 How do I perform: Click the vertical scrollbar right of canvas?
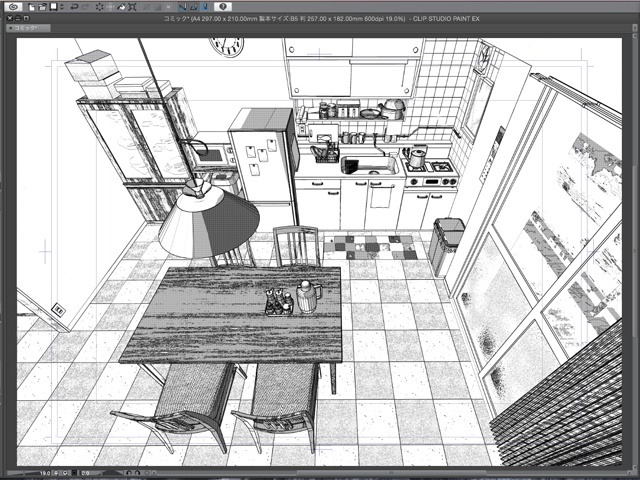(x=633, y=251)
